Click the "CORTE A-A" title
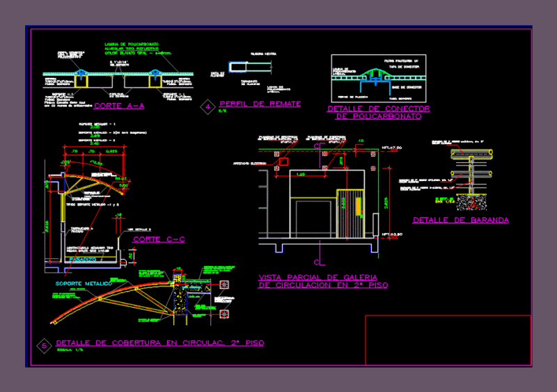The height and width of the screenshot is (392, 557). (119, 106)
